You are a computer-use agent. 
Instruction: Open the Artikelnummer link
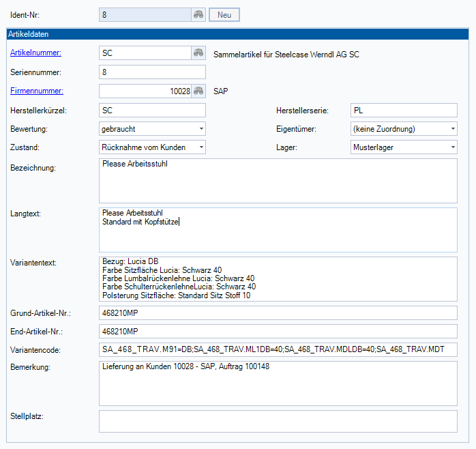(36, 53)
